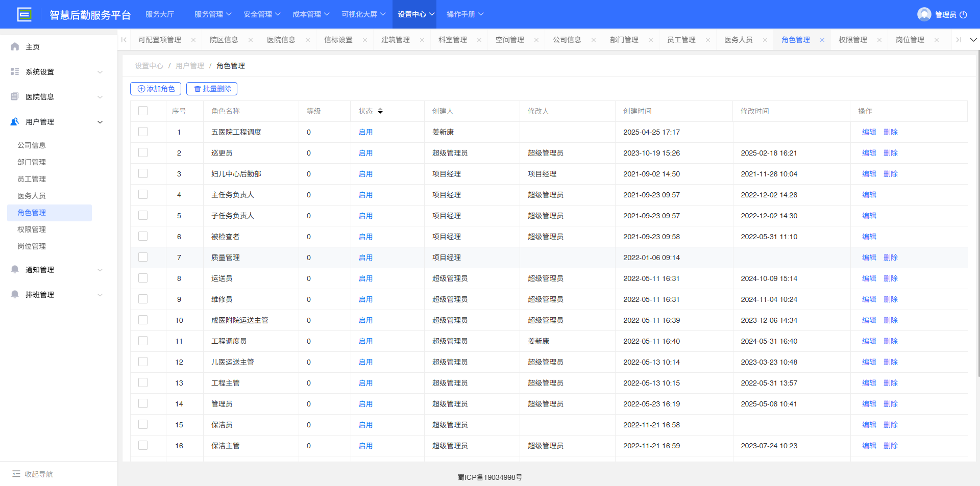The height and width of the screenshot is (486, 980).
Task: Close the 可配置项管理 tab
Action: pos(193,40)
